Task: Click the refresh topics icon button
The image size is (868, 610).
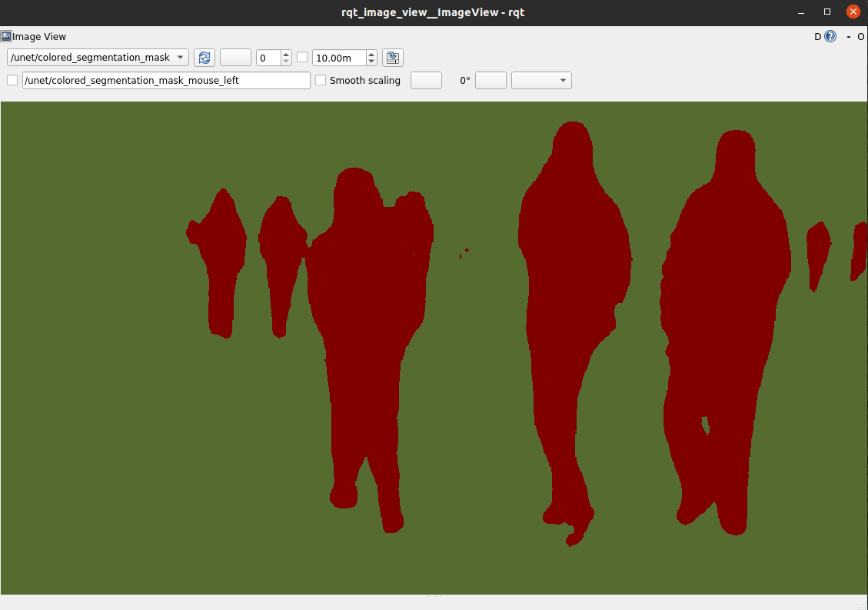Action: [x=204, y=58]
